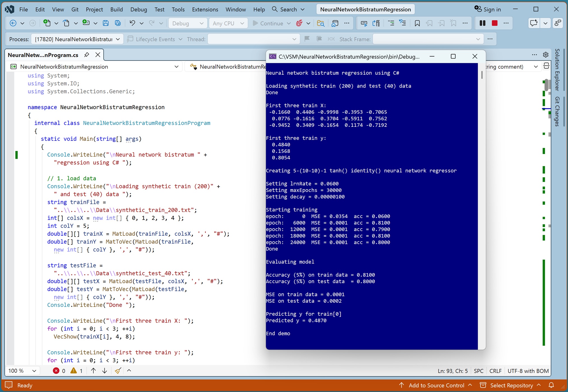Open the notifications bell in status bar
Viewport: 568px width, 392px height.
(551, 385)
